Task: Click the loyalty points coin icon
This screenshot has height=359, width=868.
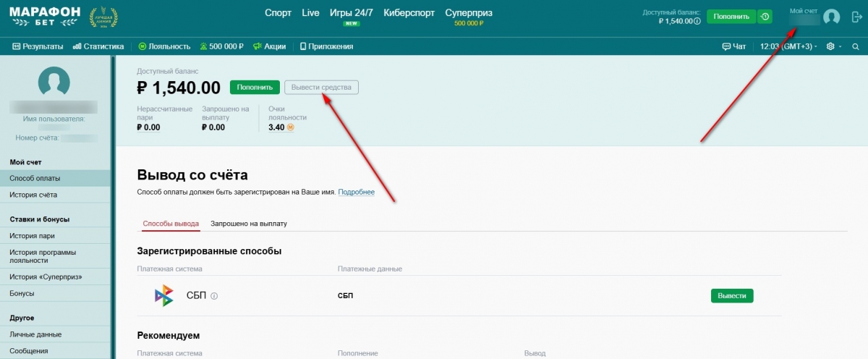Action: click(x=291, y=127)
